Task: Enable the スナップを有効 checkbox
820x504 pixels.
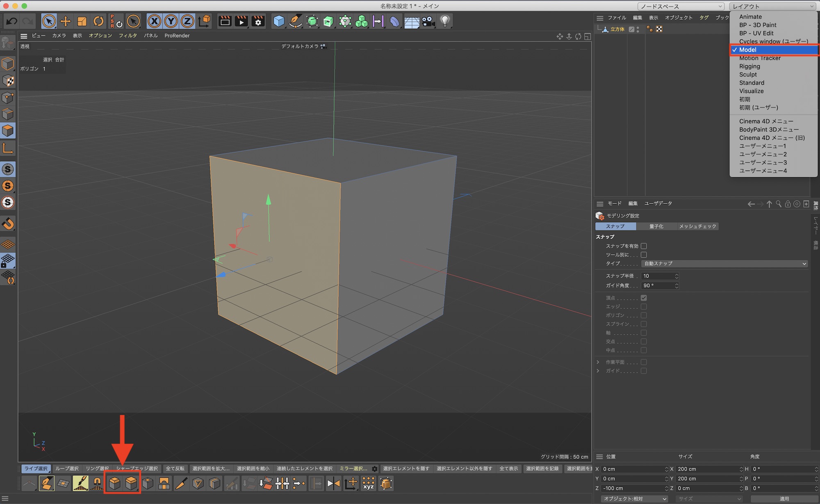Action: coord(644,246)
